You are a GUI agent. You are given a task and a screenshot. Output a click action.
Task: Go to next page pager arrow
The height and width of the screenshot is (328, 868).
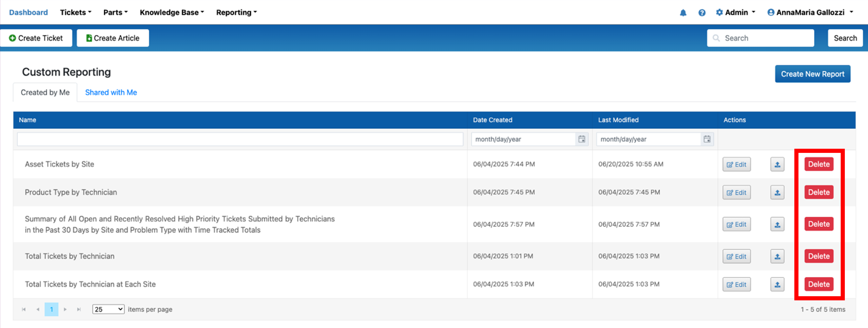click(65, 310)
